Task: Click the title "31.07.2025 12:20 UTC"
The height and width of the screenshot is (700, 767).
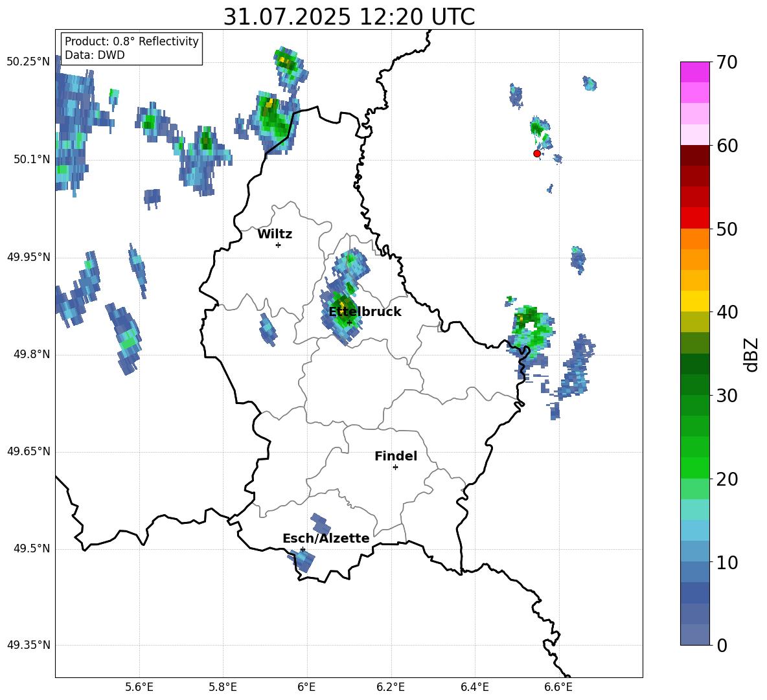Action: [349, 17]
